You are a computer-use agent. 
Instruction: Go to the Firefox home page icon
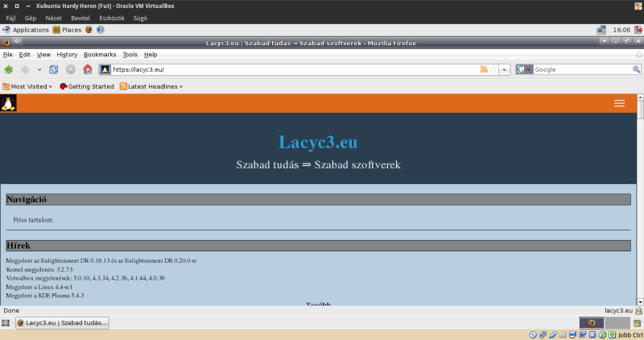(x=88, y=69)
